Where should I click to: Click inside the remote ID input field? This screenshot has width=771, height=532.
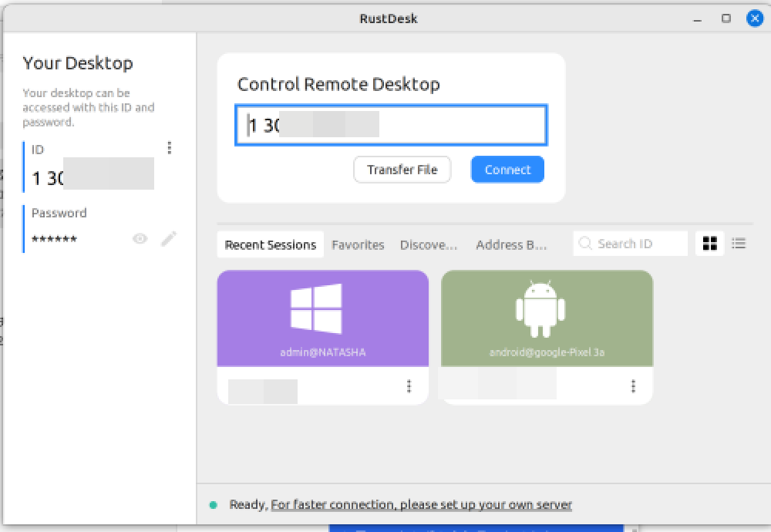[x=390, y=125]
